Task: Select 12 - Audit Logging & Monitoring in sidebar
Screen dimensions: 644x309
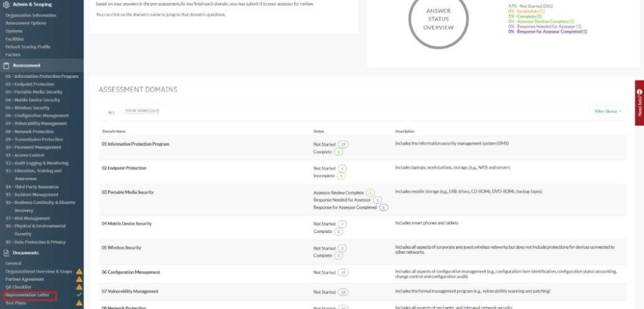Action: point(37,163)
